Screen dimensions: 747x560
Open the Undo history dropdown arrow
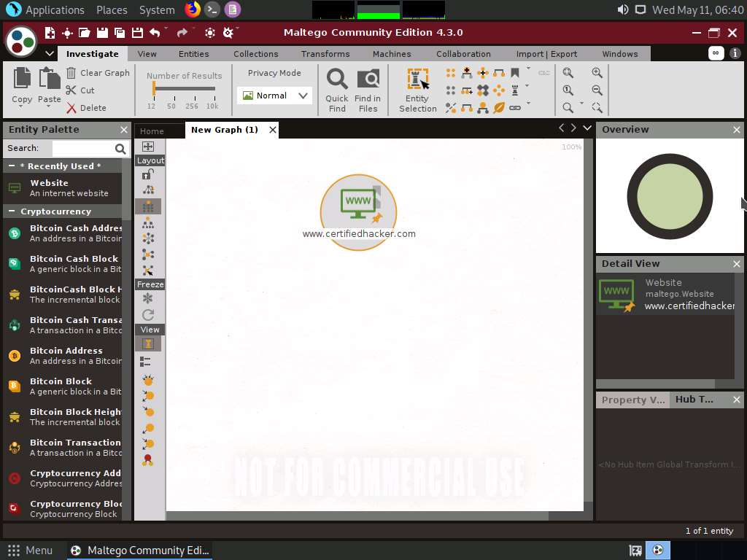[166, 28]
